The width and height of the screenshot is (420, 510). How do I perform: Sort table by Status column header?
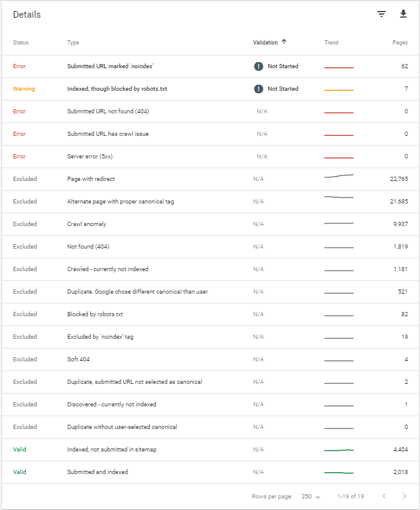21,43
